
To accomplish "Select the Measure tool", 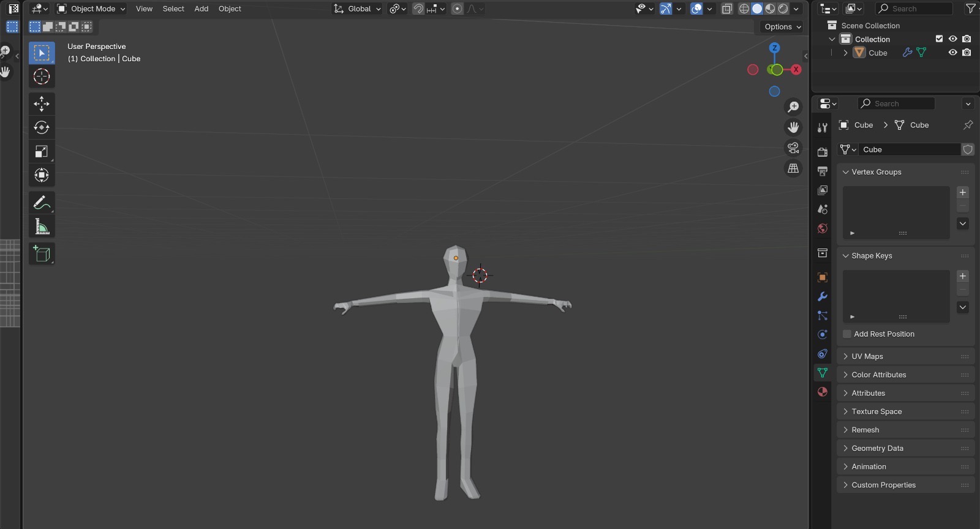I will (x=42, y=227).
